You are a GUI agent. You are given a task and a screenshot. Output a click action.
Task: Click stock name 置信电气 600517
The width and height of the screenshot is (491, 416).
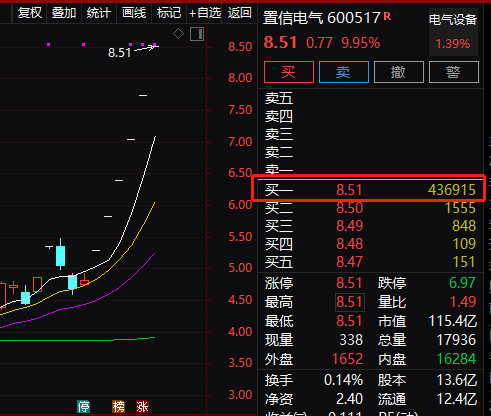(322, 18)
